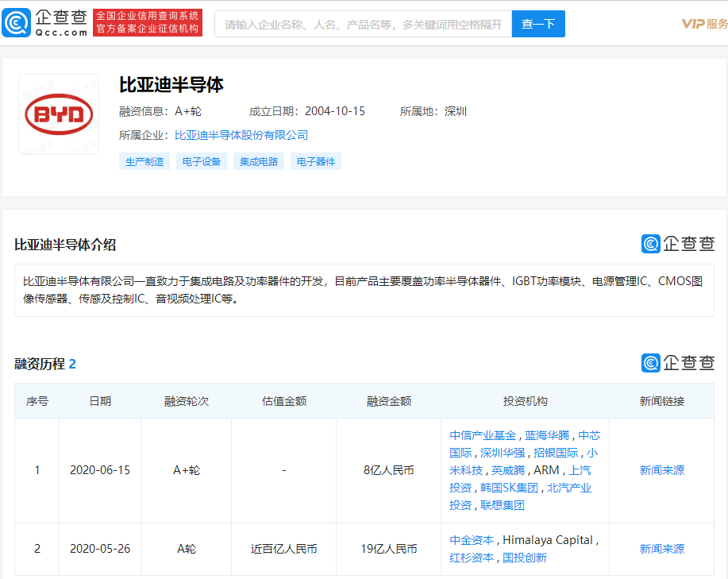Select the 集成电路 tag
This screenshot has width=728, height=579.
[259, 161]
